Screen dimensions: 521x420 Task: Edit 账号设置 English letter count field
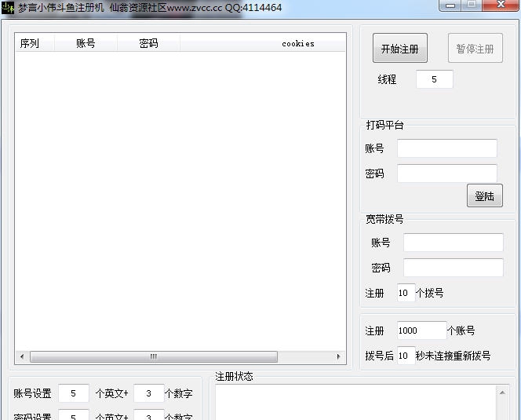click(x=74, y=393)
